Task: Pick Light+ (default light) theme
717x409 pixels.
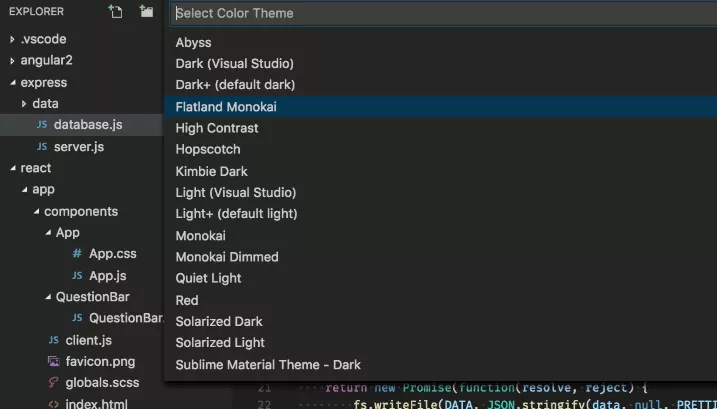Action: click(x=440, y=214)
